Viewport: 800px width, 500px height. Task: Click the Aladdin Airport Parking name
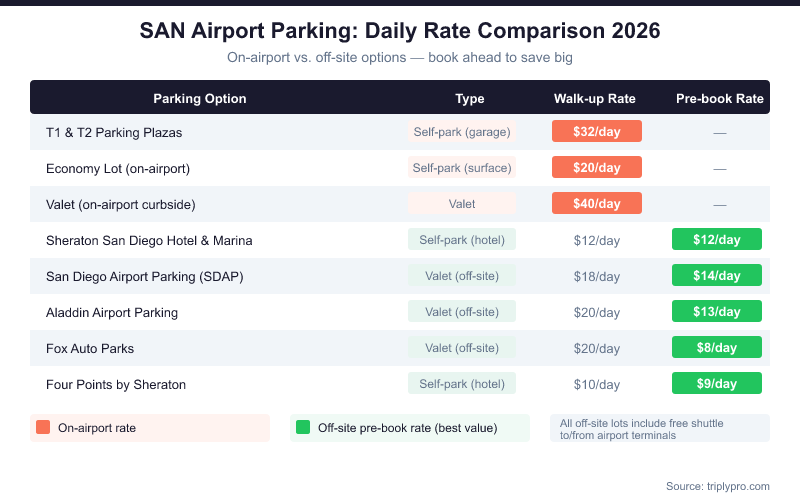(112, 312)
